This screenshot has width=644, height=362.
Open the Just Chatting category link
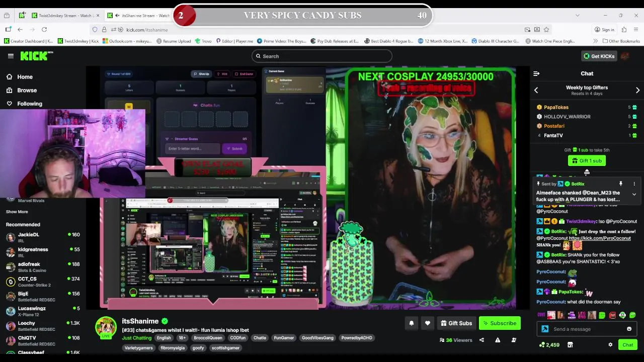pos(136,338)
